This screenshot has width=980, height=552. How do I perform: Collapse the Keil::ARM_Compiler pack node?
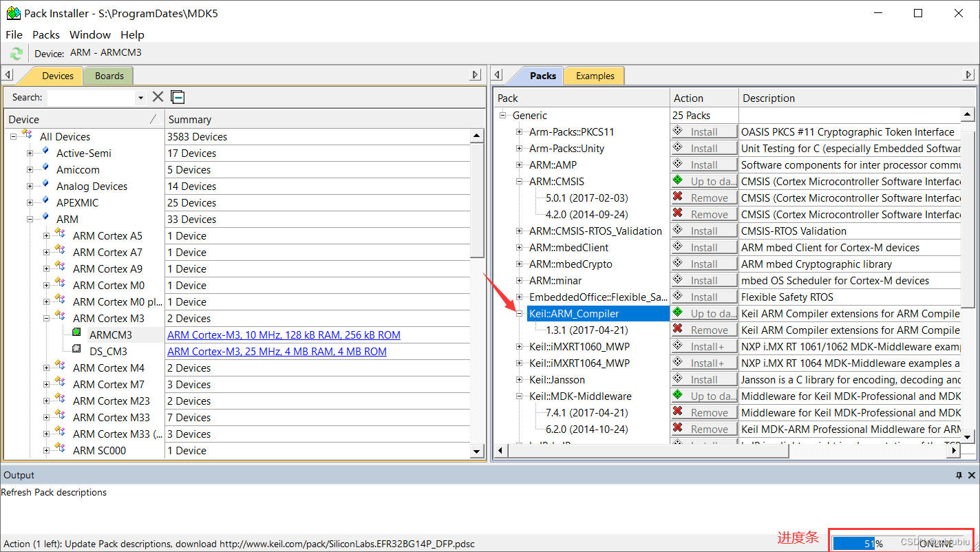tap(520, 314)
